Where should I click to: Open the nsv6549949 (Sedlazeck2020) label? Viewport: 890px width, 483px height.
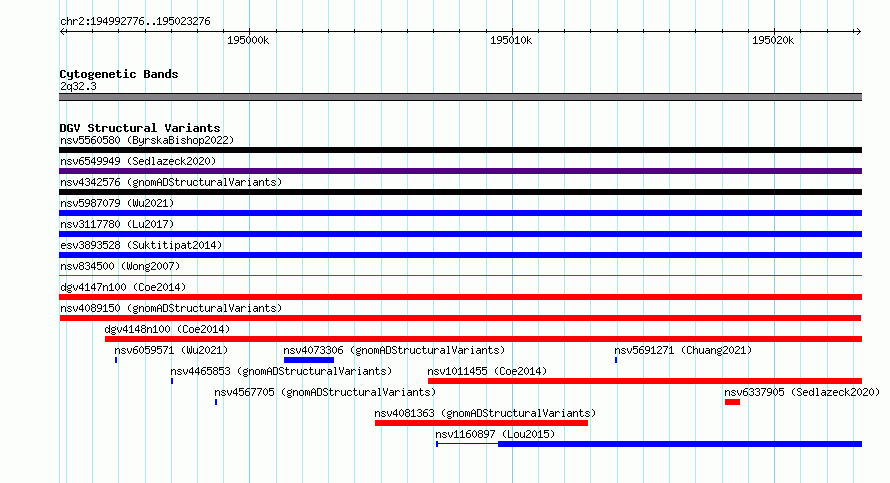pyautogui.click(x=138, y=161)
